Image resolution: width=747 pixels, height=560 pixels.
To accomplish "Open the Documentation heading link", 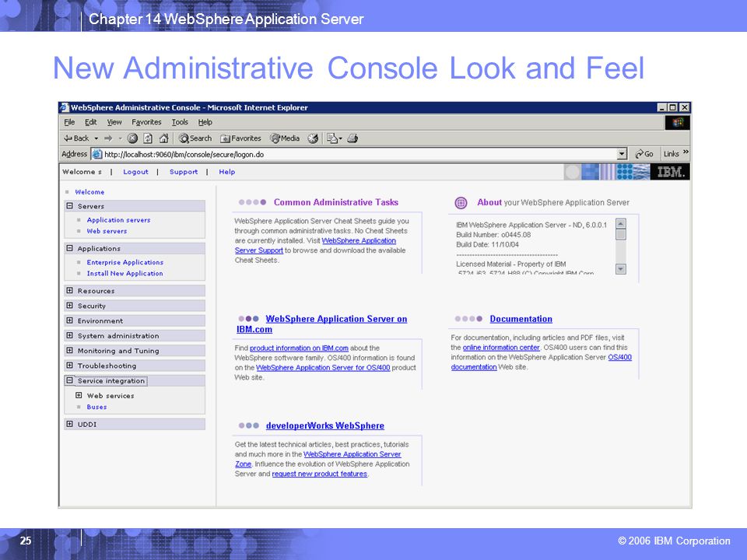I will tap(521, 319).
